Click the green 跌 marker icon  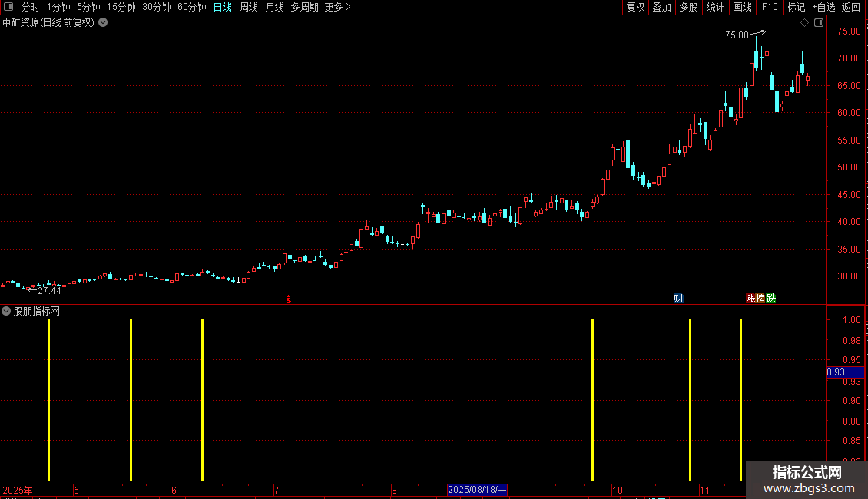(771, 299)
